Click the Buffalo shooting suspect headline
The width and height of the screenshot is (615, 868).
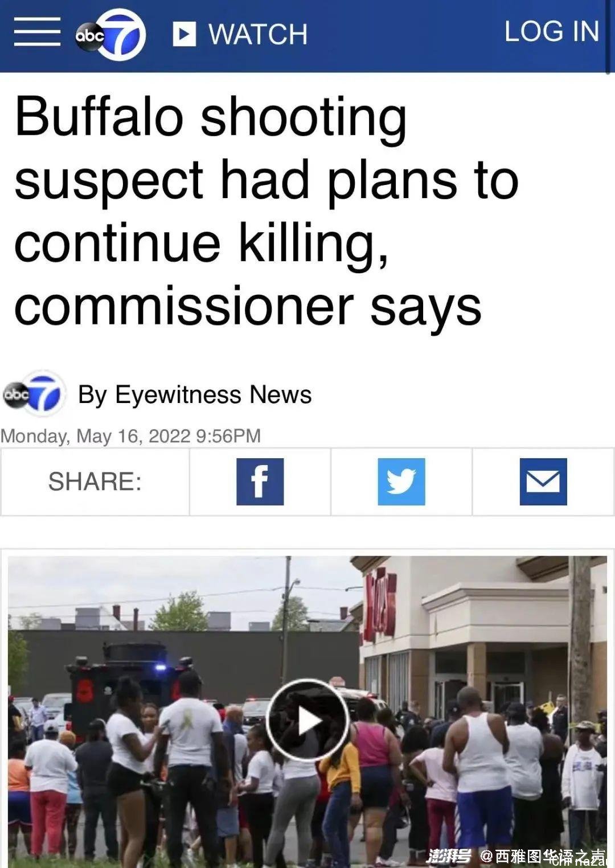267,211
